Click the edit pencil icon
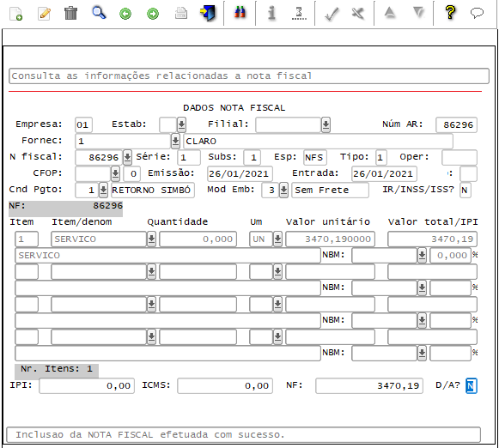The width and height of the screenshot is (499, 448). [x=44, y=14]
